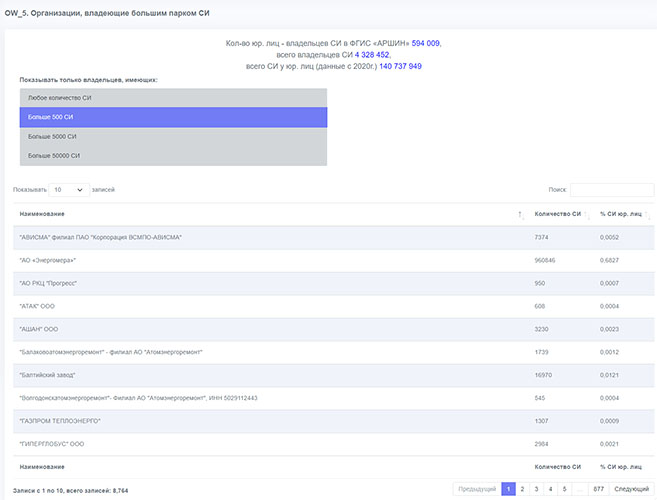657x500 pixels.
Task: Click the 'Волгодонскатомэнергоремонт' row name
Action: (138, 398)
